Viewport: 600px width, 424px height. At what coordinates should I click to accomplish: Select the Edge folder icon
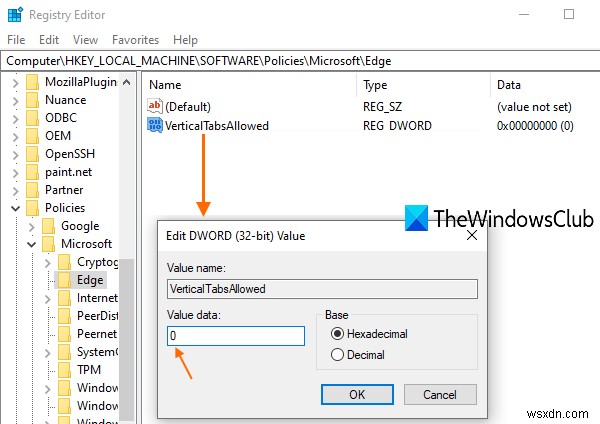[x=65, y=280]
